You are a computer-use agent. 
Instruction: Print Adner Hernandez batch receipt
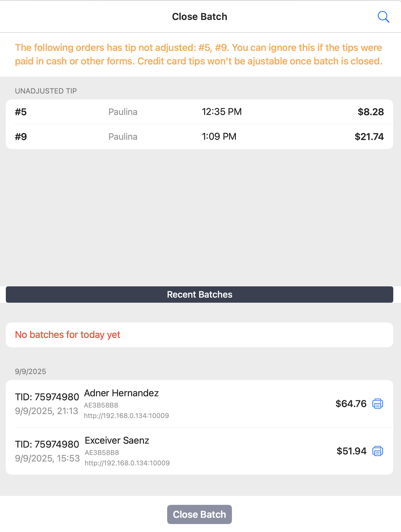(378, 404)
